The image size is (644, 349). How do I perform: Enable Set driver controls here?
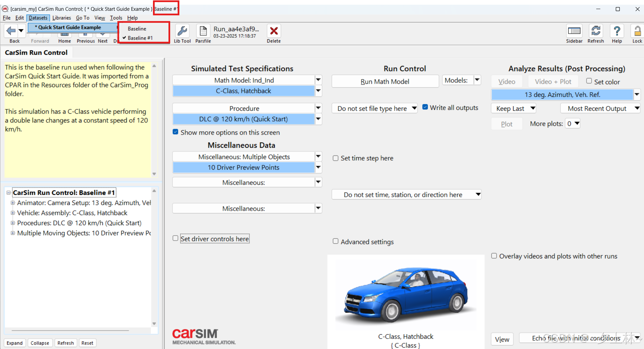coord(175,238)
